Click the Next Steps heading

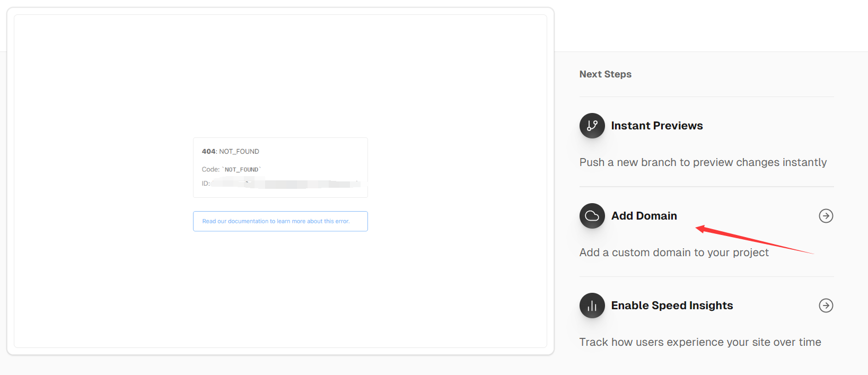[x=605, y=74]
